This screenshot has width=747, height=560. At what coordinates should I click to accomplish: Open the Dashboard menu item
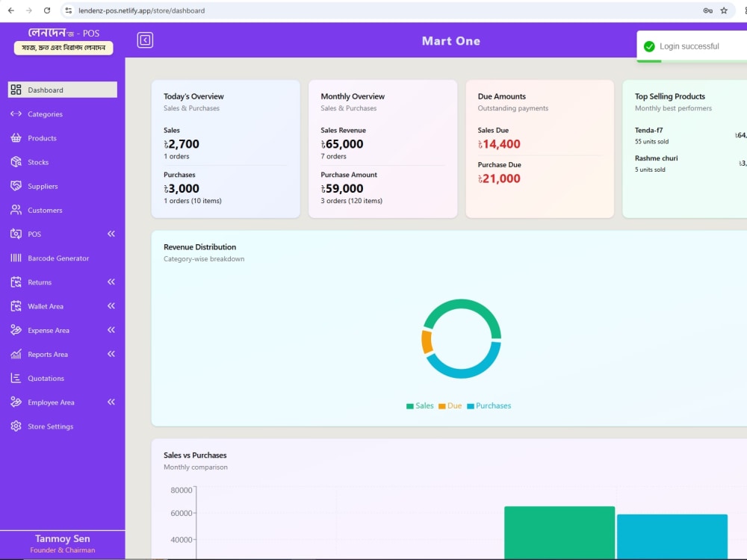63,90
